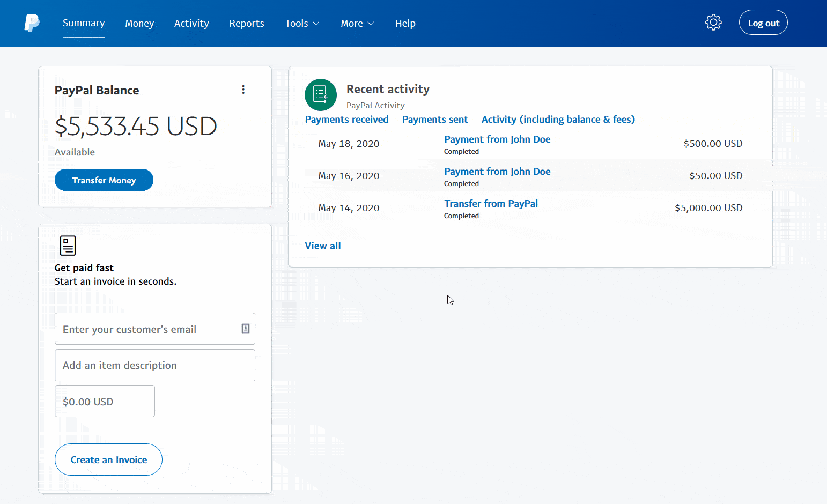Click the contact book icon in email field
The image size is (827, 504).
(245, 329)
